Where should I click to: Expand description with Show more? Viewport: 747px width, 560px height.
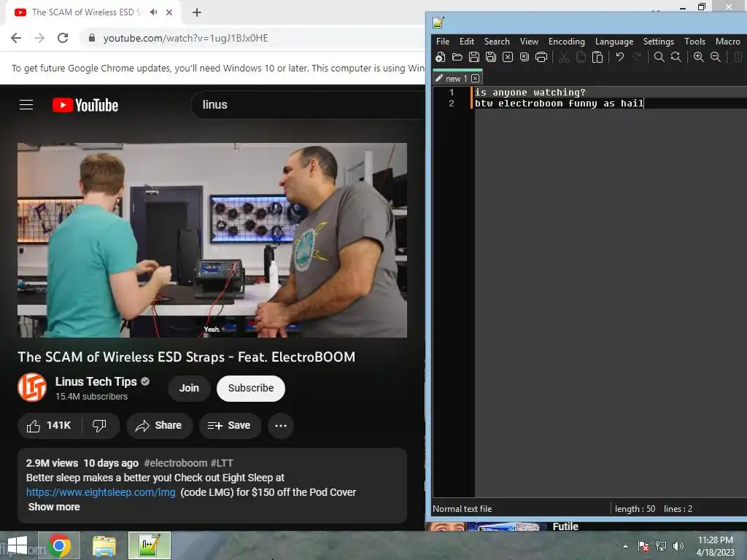point(54,507)
